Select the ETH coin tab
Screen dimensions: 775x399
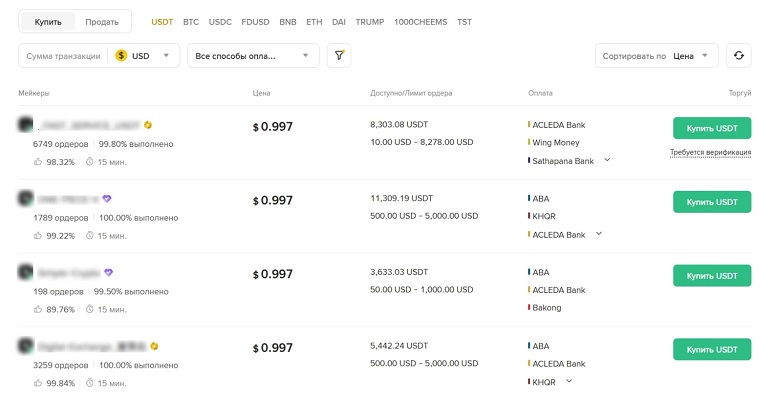(x=314, y=22)
